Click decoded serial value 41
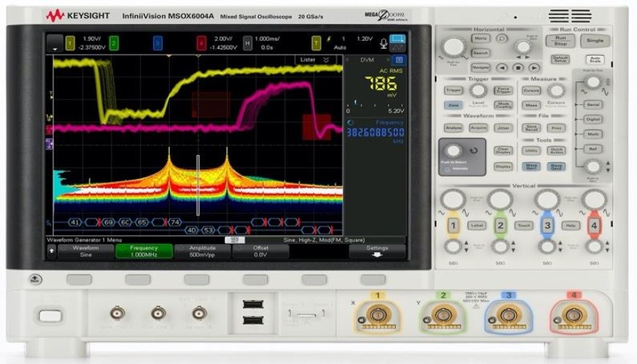 click(74, 222)
